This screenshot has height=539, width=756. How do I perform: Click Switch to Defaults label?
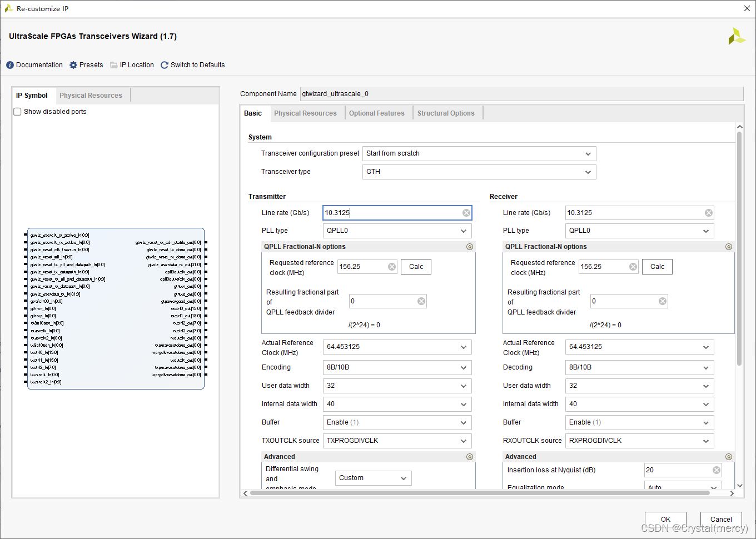point(198,65)
